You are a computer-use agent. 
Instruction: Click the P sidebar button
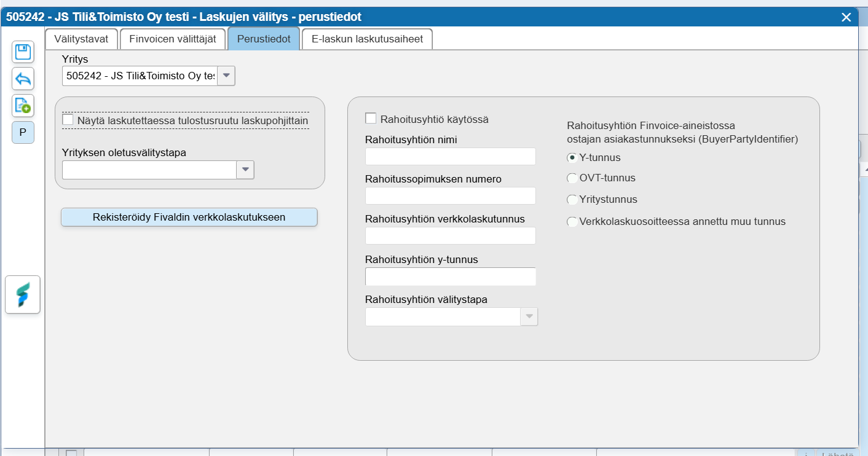pos(23,132)
